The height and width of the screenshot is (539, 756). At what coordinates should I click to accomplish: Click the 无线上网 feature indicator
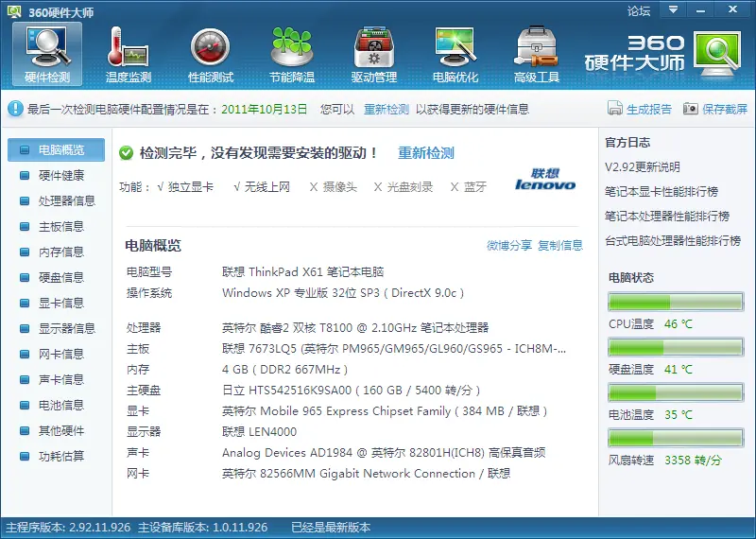coord(262,187)
